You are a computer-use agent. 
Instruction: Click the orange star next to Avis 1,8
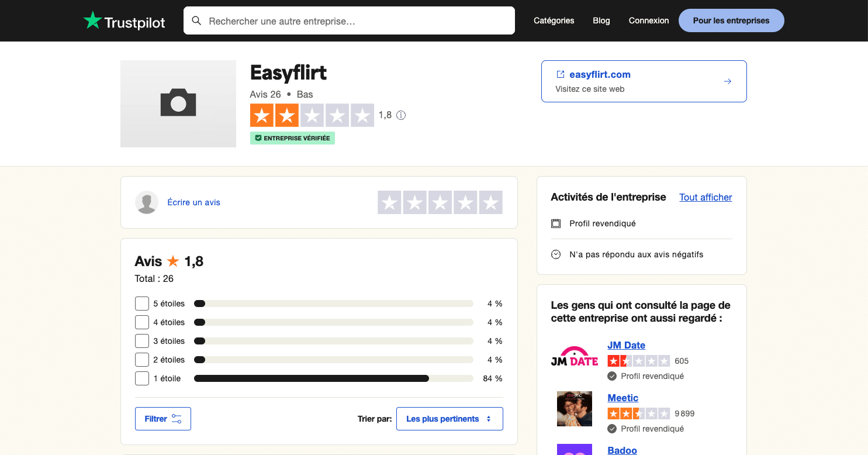tap(173, 261)
